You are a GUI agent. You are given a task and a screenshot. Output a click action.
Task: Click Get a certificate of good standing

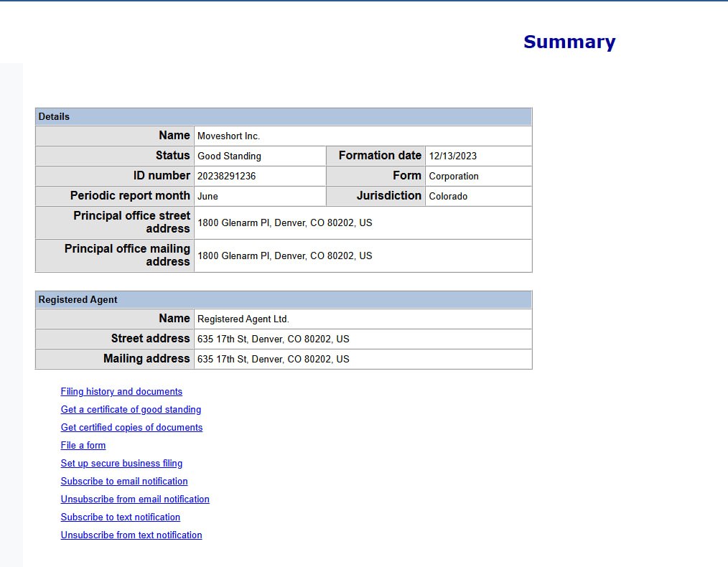point(131,410)
